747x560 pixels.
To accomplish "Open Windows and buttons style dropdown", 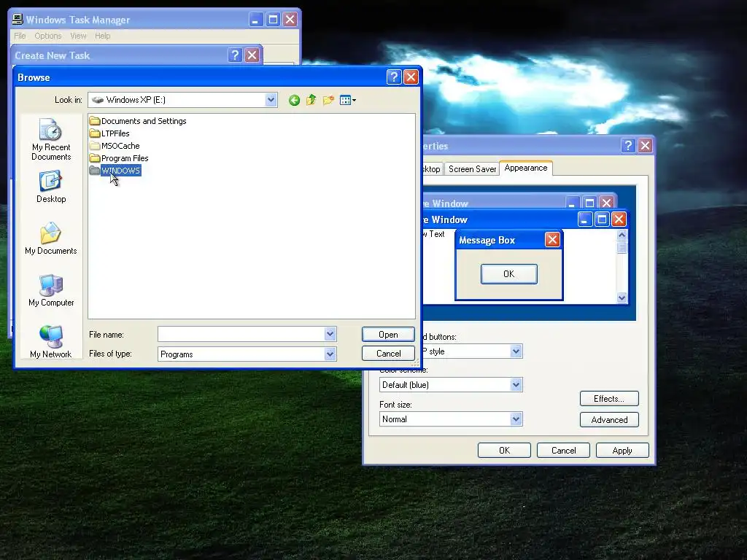I will pos(516,351).
